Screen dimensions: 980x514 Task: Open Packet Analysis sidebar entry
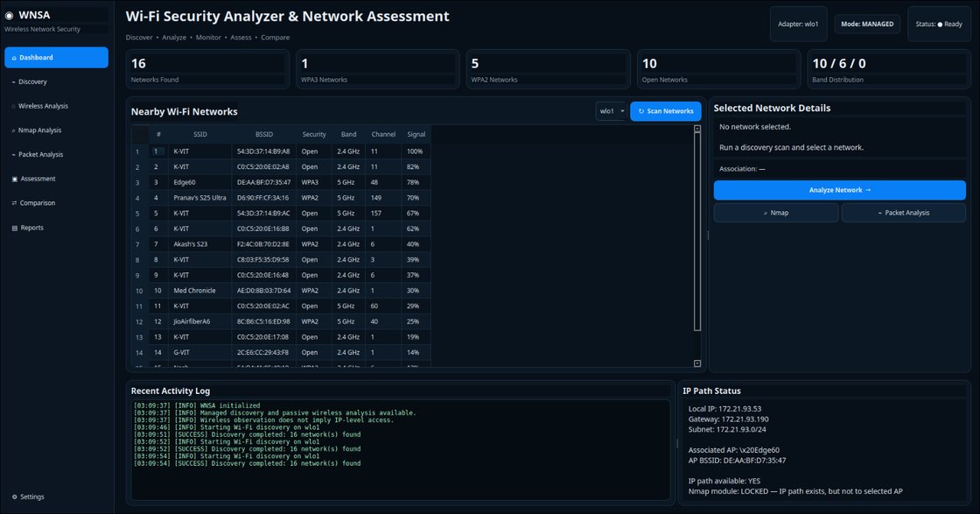tap(56, 154)
